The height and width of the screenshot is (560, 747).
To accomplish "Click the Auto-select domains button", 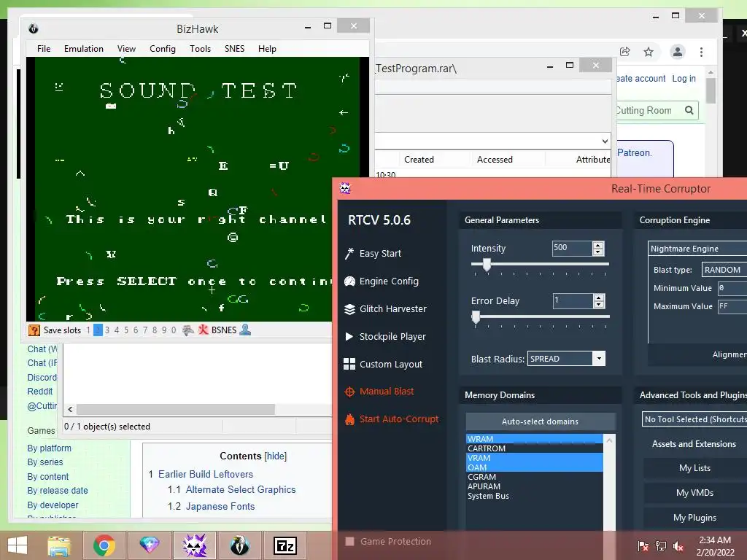I will (541, 421).
